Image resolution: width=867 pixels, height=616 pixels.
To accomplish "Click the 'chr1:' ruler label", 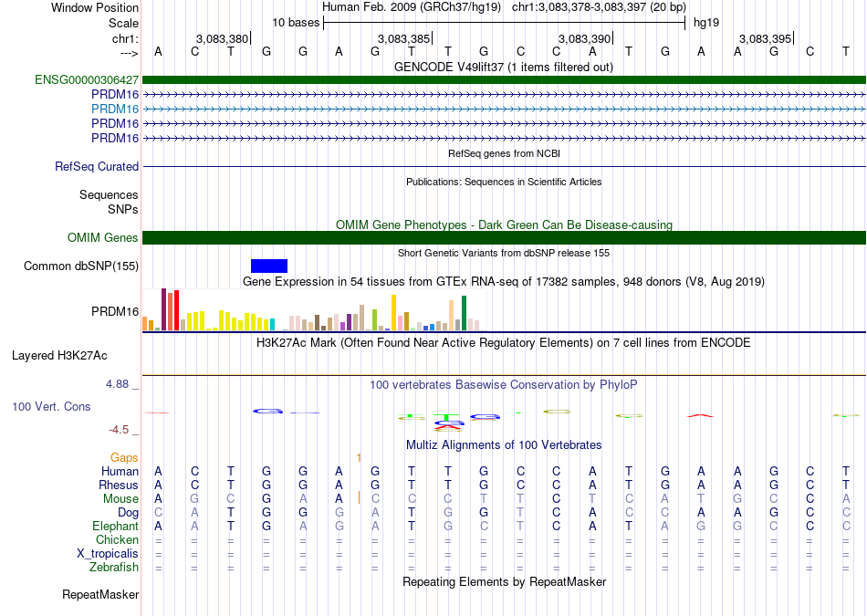I will [x=125, y=38].
